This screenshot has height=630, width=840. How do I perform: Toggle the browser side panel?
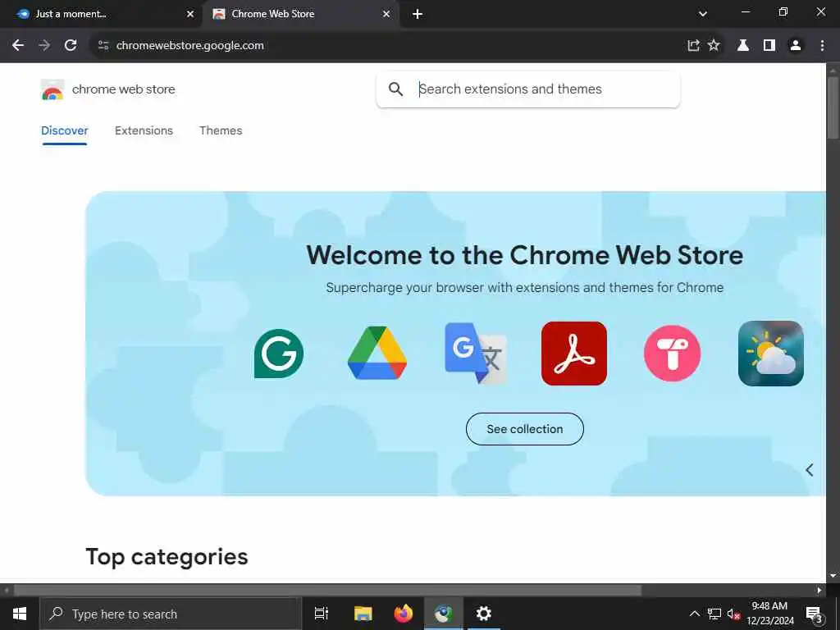point(769,46)
